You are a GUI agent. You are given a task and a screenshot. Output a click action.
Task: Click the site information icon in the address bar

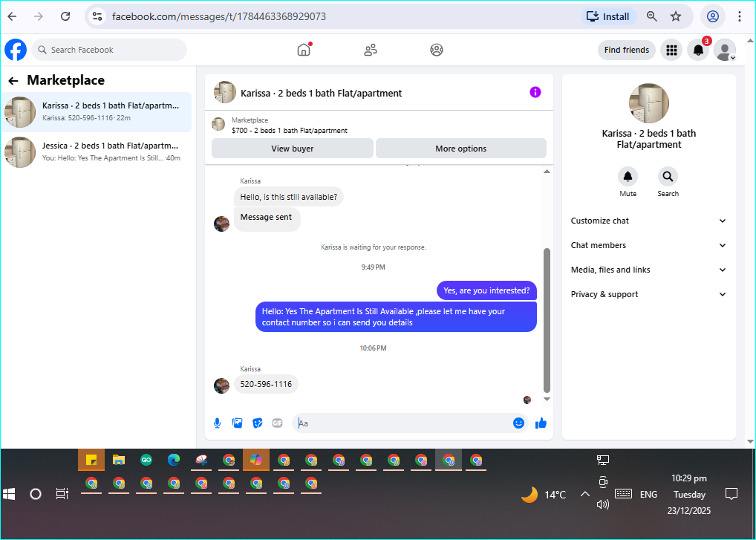(97, 16)
